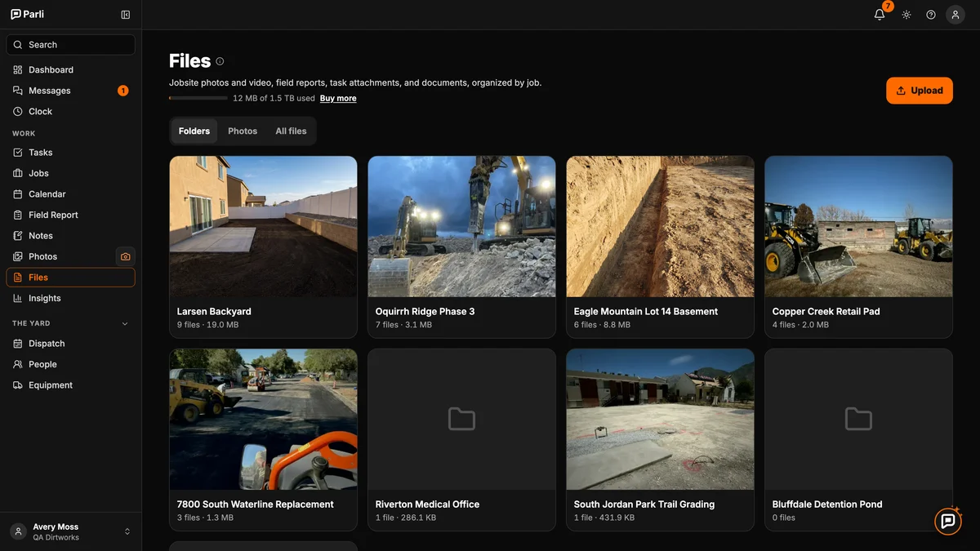Open Eagle Mountain Lot 14 Basement folder image

[660, 226]
